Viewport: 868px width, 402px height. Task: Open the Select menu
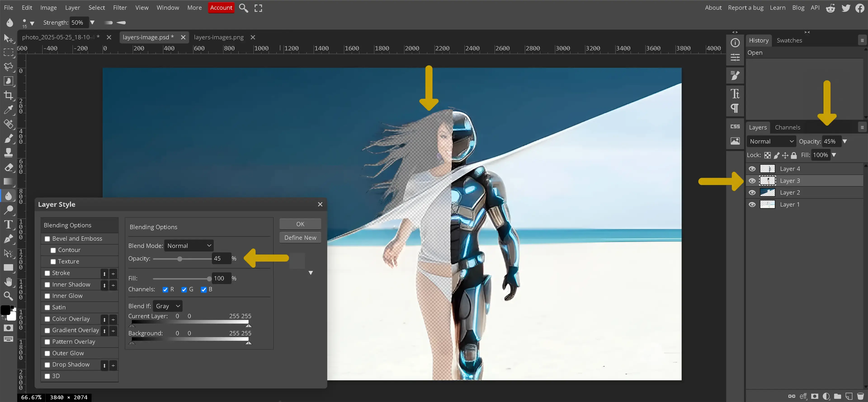click(97, 7)
